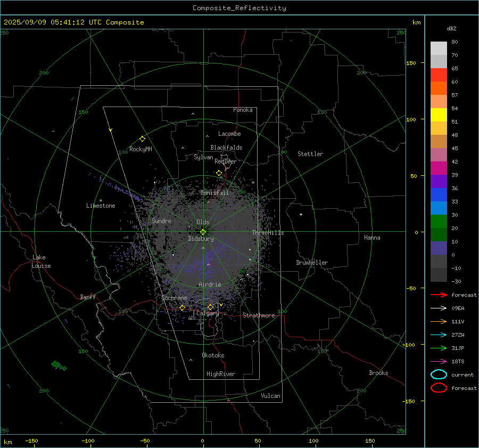Screen dimensions: 479x448
Task: Click the white plus marker west of Hanna
Action: (301, 214)
